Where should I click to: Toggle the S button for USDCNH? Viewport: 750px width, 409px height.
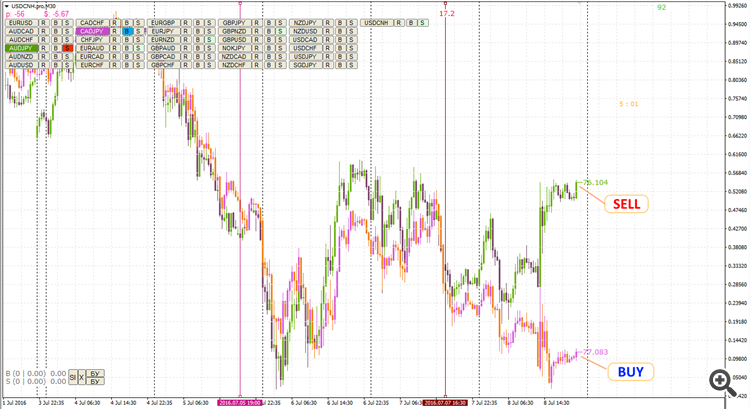pyautogui.click(x=423, y=23)
